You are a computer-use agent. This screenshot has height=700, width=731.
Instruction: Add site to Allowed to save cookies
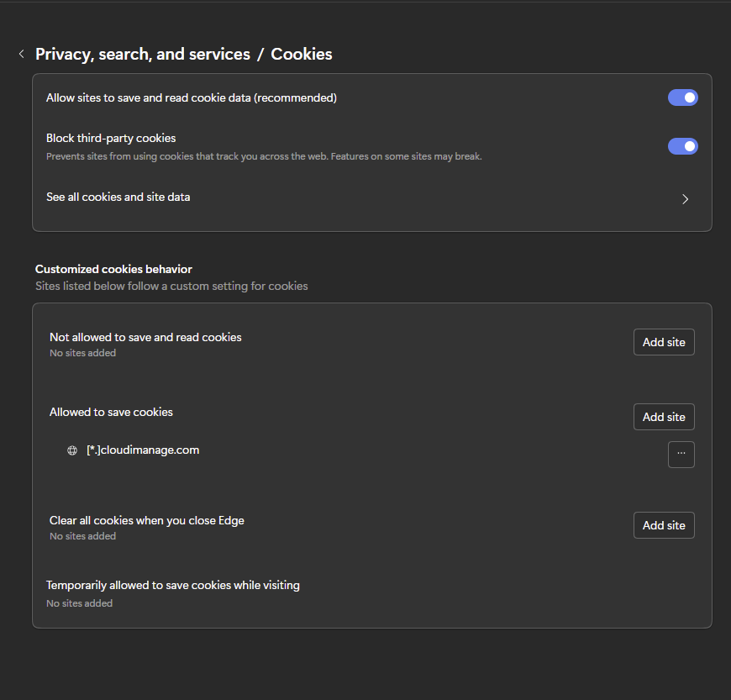664,417
